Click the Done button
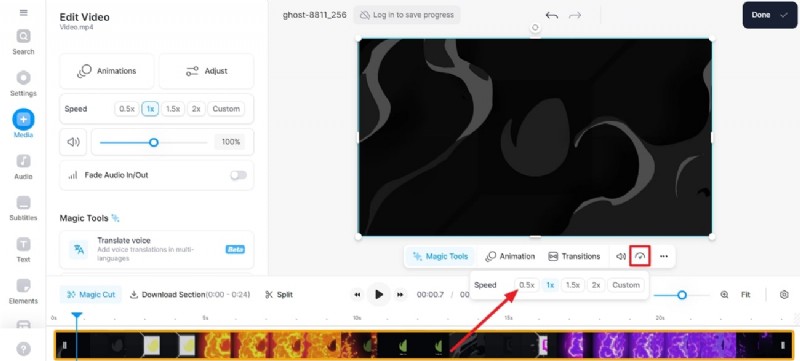Image resolution: width=800 pixels, height=361 pixels. tap(769, 15)
